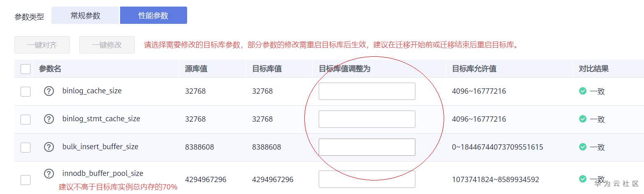Enable the innodb_buffer_pool_size row checkbox
This screenshot has height=194, width=644.
click(x=25, y=180)
